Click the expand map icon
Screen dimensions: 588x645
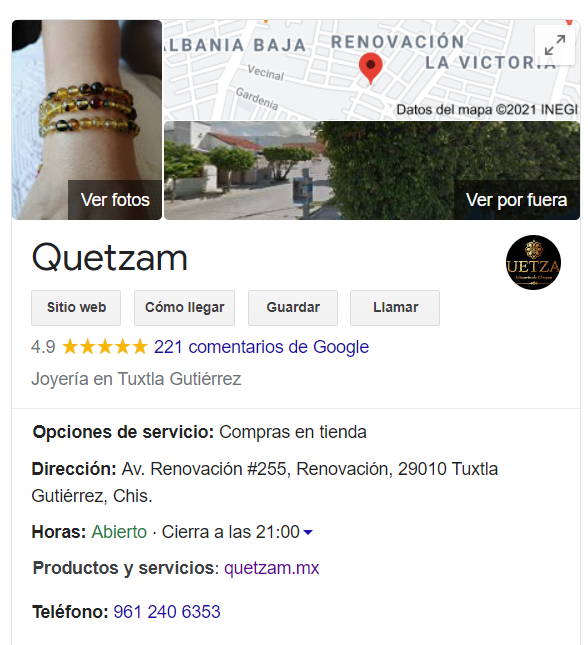click(555, 45)
